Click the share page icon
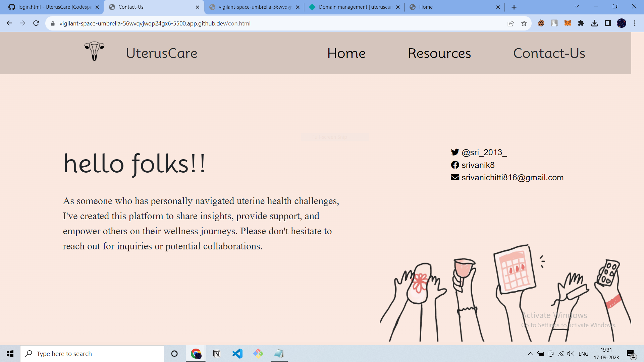644x362 pixels. point(511,23)
